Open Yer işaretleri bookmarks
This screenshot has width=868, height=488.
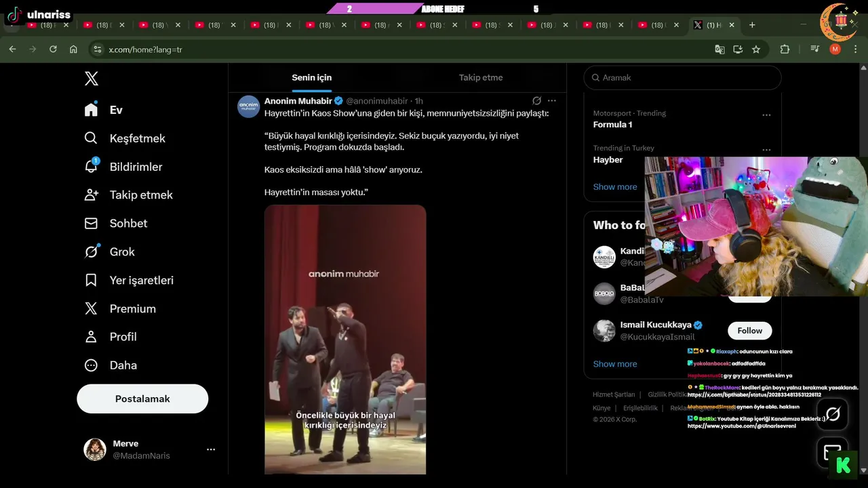(x=129, y=280)
